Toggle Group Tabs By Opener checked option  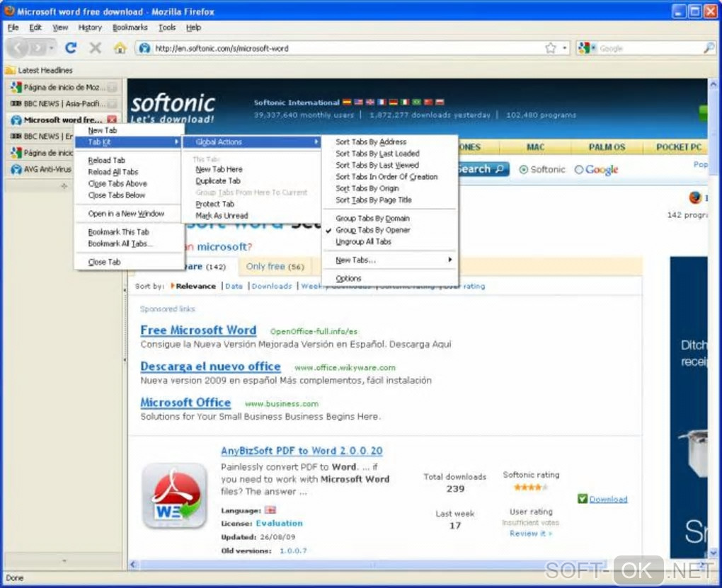coord(391,230)
